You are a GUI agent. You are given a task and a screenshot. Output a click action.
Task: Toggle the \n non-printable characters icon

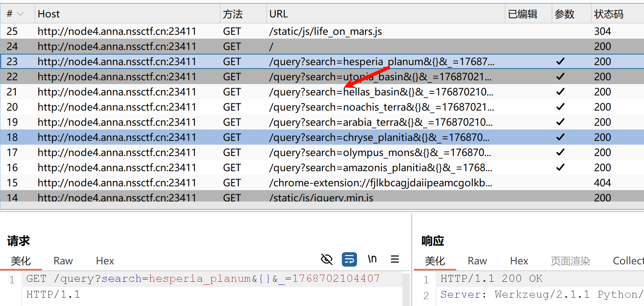tap(372, 259)
